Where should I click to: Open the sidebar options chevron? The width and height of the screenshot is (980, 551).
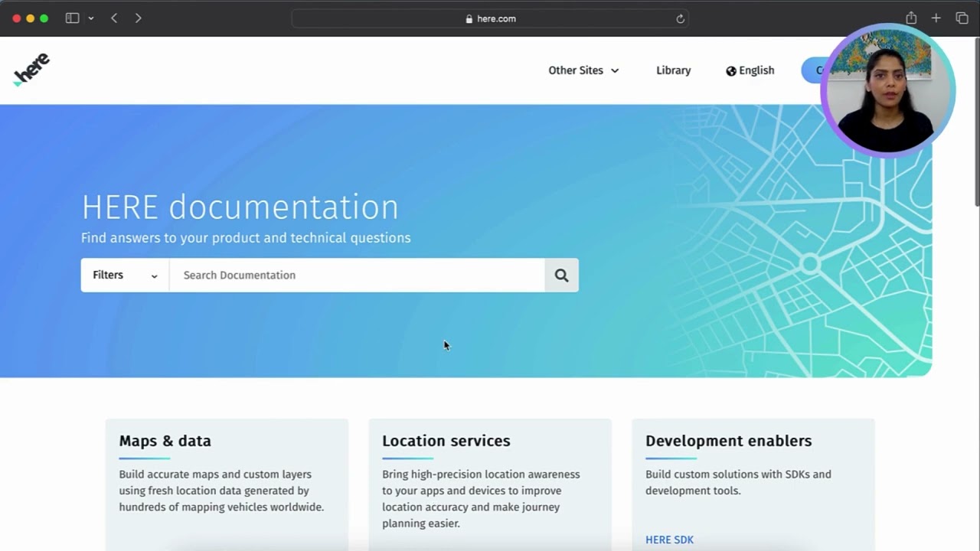click(x=90, y=18)
